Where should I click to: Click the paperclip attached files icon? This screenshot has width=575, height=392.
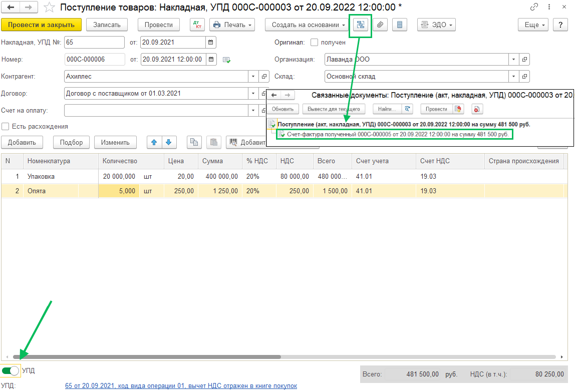point(381,25)
